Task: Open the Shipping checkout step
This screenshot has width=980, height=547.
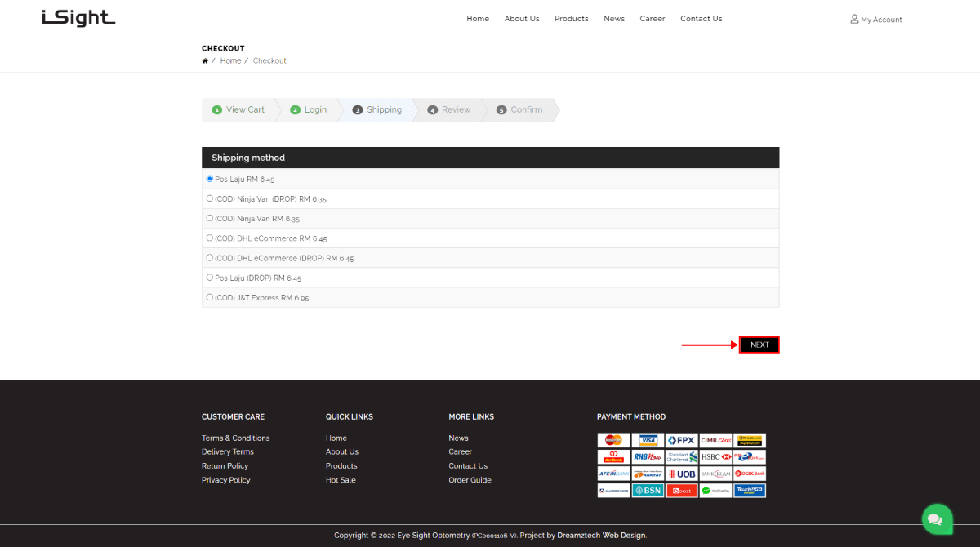Action: tap(377, 110)
